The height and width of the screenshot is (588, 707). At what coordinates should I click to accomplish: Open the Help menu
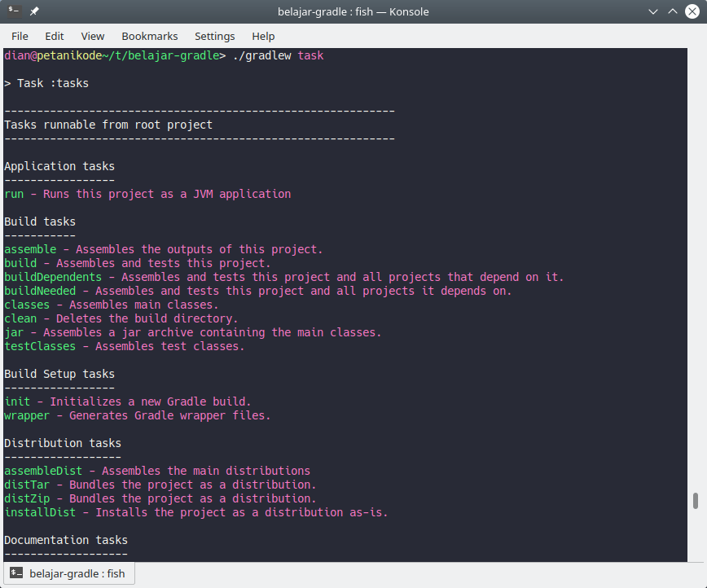tap(262, 36)
